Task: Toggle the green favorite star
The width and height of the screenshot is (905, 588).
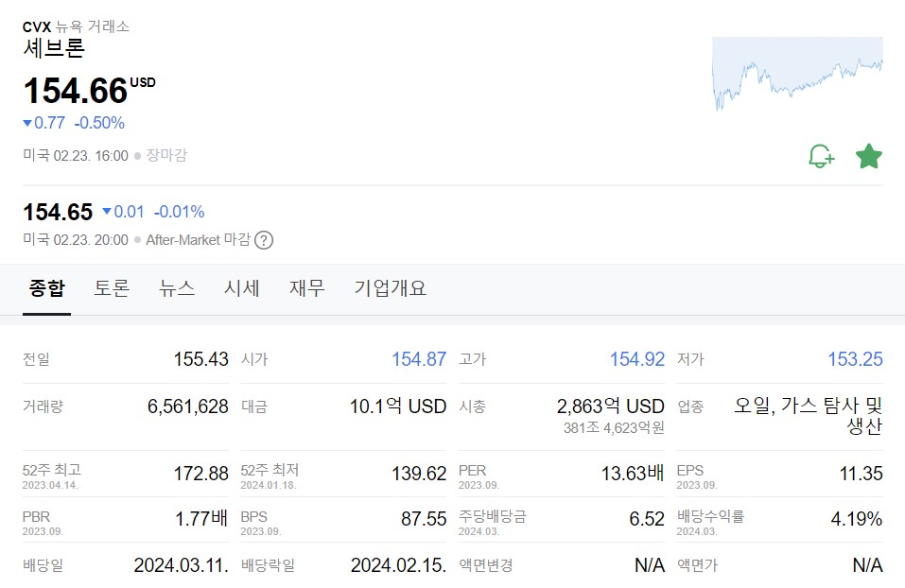Action: coord(869,156)
